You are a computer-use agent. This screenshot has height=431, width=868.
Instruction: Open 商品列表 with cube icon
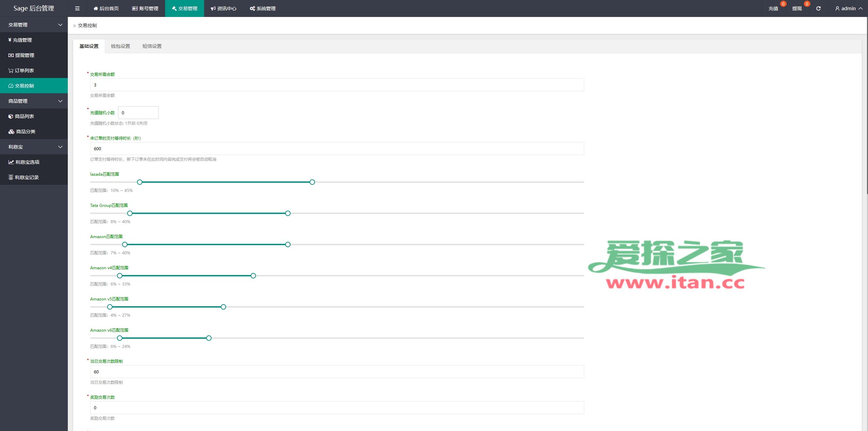24,116
